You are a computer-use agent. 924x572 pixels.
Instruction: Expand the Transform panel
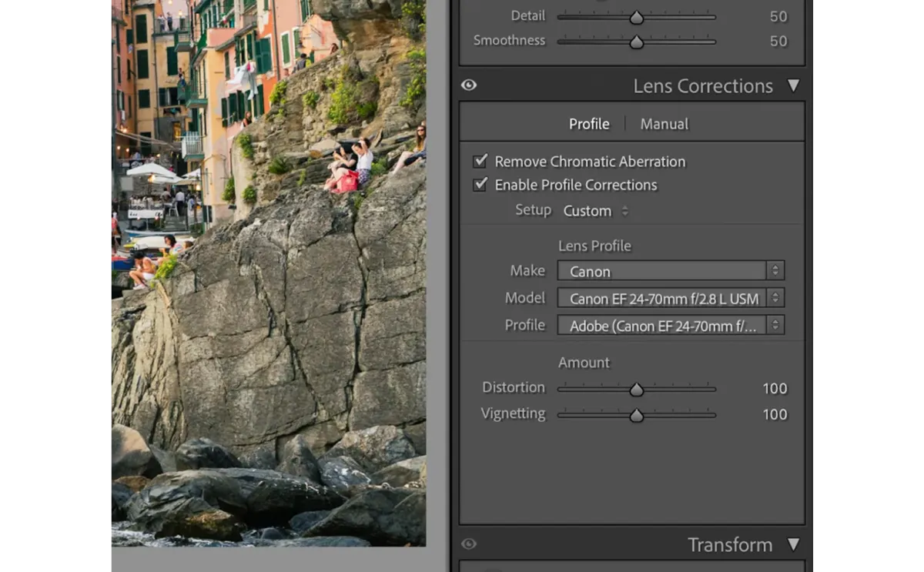793,544
